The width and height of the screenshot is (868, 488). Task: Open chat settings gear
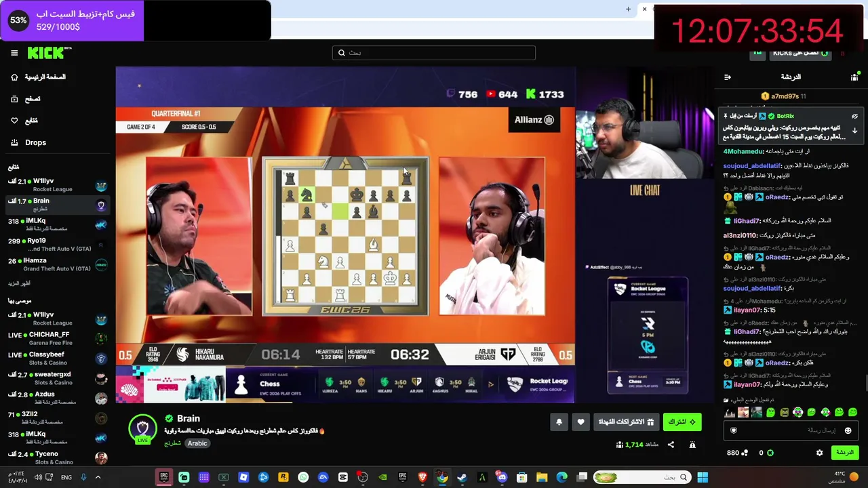tap(819, 453)
